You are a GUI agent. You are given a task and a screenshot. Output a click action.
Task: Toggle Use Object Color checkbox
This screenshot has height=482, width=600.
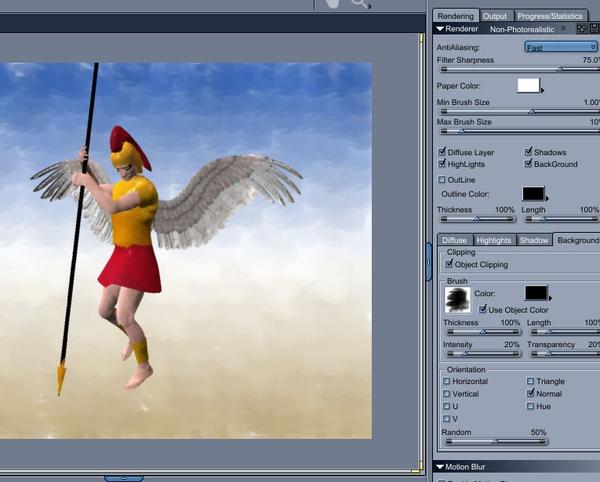483,309
